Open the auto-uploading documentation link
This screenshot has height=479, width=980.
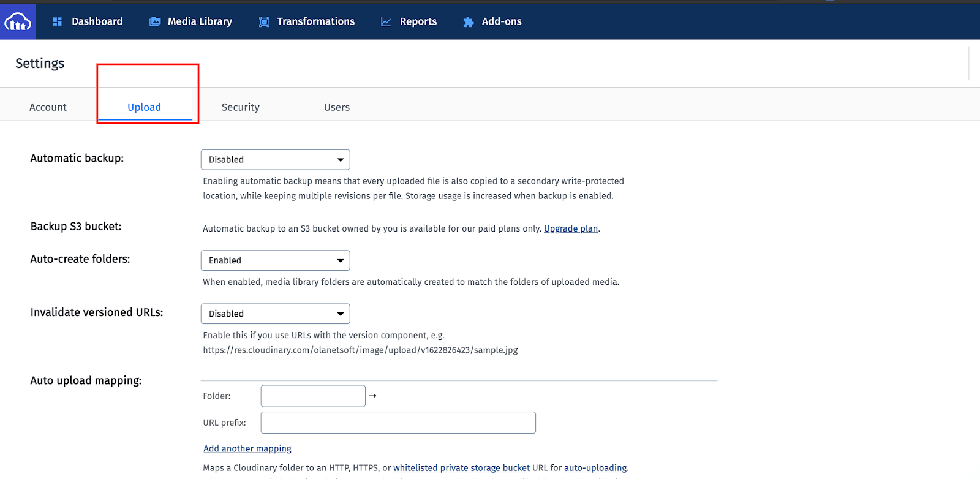[595, 468]
